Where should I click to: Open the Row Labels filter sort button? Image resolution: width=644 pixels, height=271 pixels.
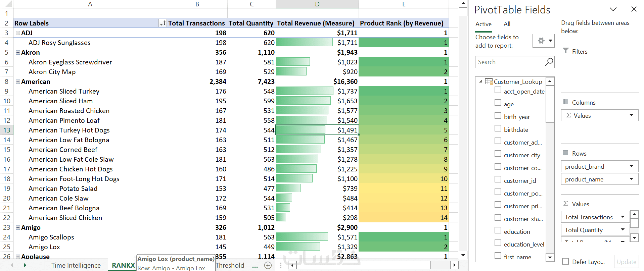click(x=163, y=23)
